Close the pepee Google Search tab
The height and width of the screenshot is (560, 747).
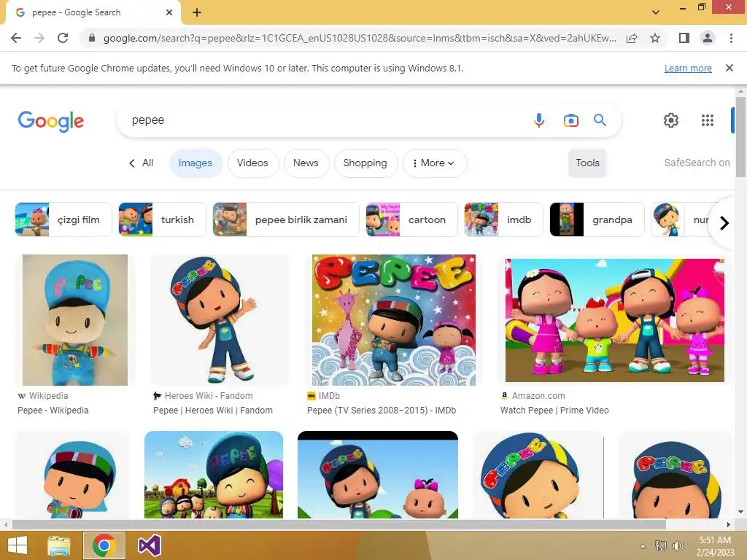click(169, 12)
